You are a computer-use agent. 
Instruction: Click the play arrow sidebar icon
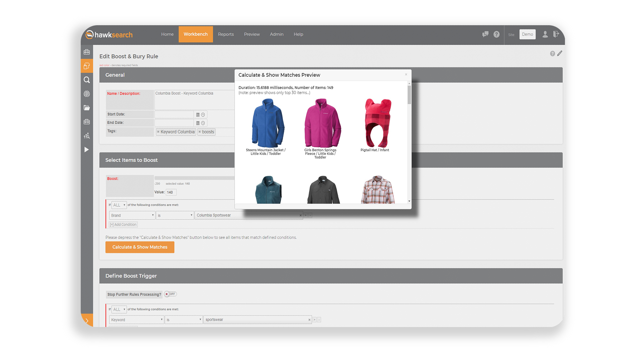(x=86, y=150)
